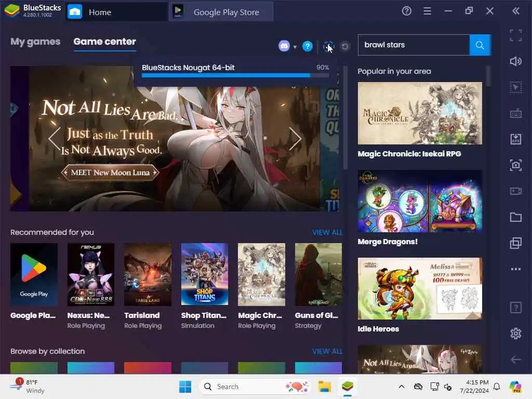Screen dimensions: 532x399
Task: Open the Nexus recommended game tile
Action: tap(91, 286)
